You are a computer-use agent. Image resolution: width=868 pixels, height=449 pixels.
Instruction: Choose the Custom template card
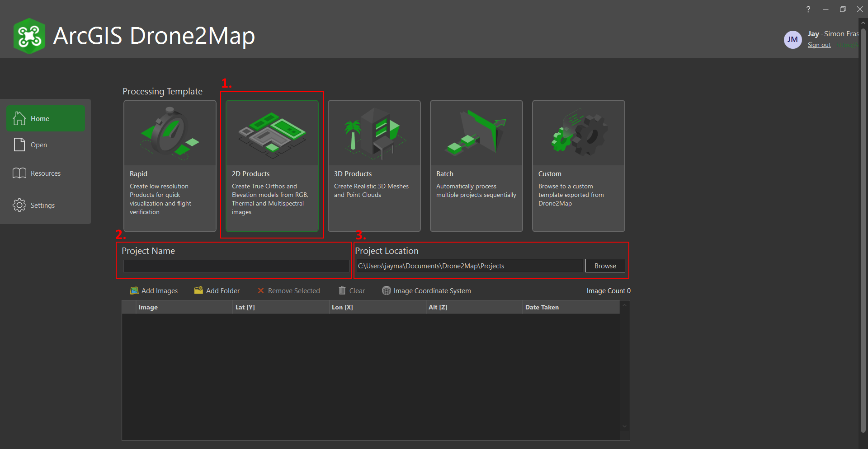pos(578,165)
